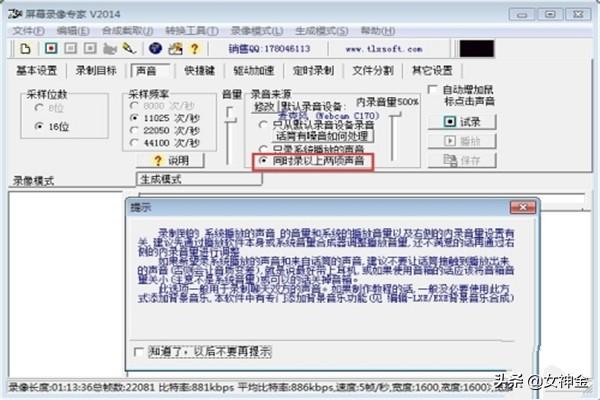Viewport: 600px width, 400px height.
Task: Open the 帮助(H) menu
Action: pyautogui.click(x=378, y=31)
